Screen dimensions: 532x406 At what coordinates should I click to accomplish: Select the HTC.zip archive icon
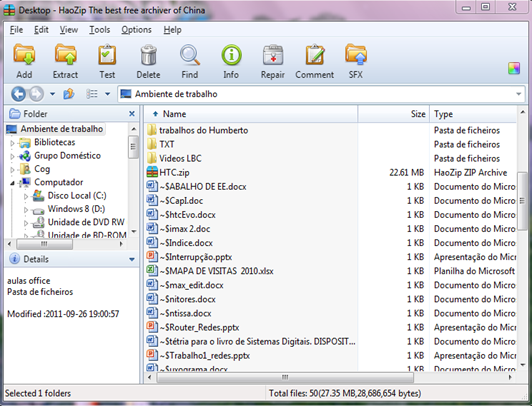pos(152,172)
